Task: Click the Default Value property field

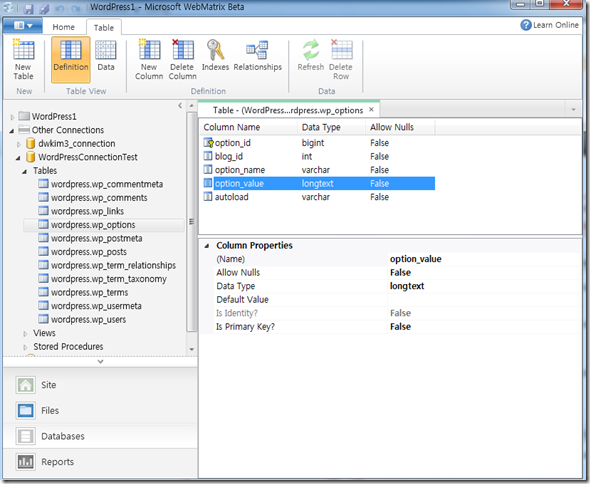Action: click(484, 300)
